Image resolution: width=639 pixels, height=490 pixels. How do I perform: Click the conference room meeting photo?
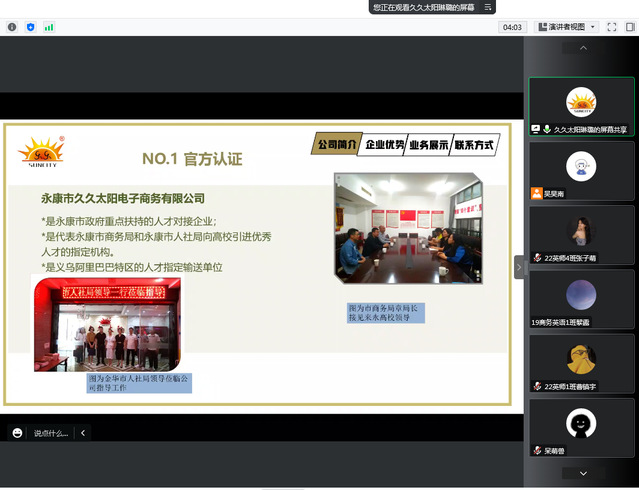(408, 228)
